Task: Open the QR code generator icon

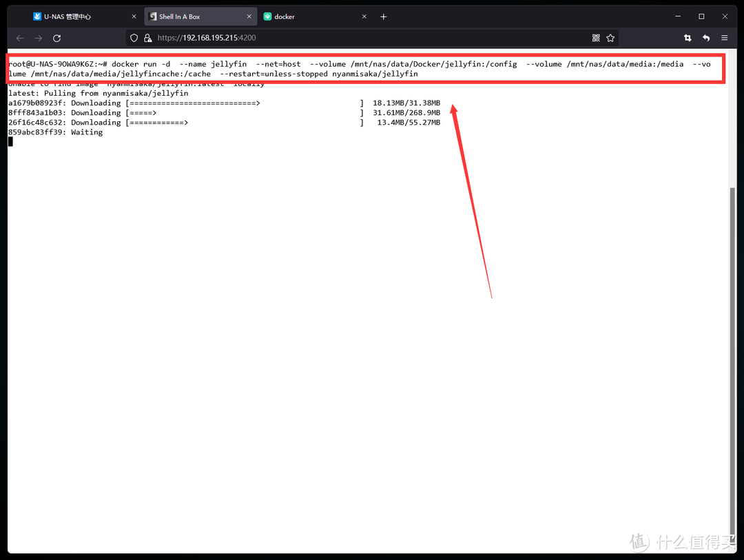Action: [x=596, y=38]
